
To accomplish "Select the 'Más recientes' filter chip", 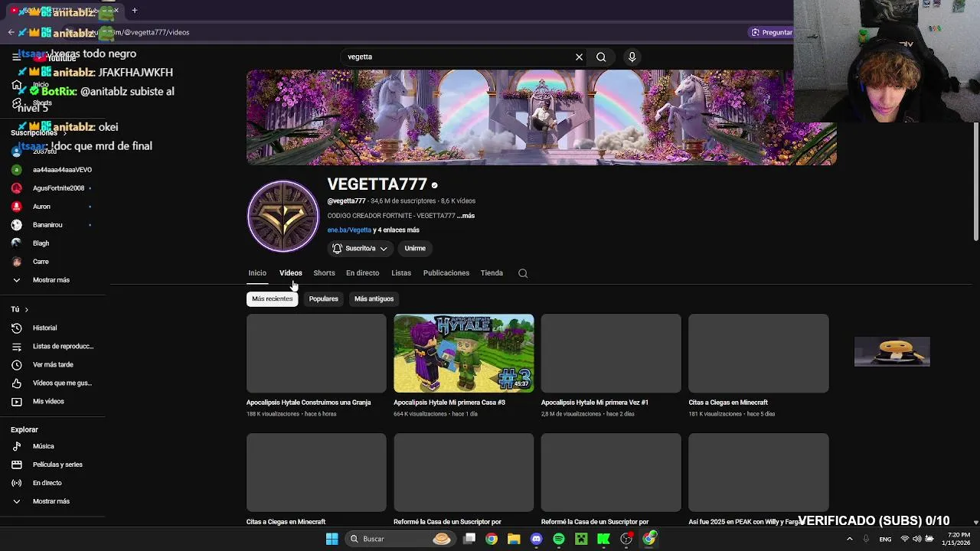I will click(x=272, y=298).
